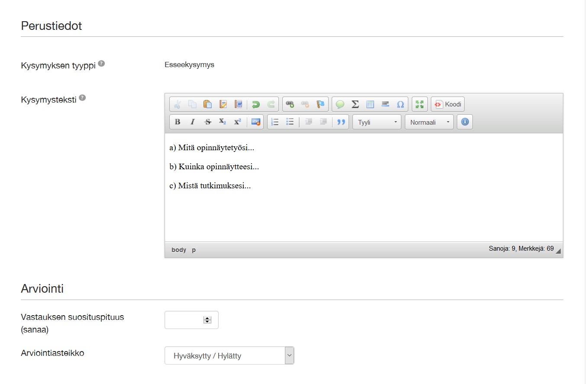Image resolution: width=588 pixels, height=384 pixels.
Task: Click the increase indent icon
Action: pyautogui.click(x=323, y=122)
